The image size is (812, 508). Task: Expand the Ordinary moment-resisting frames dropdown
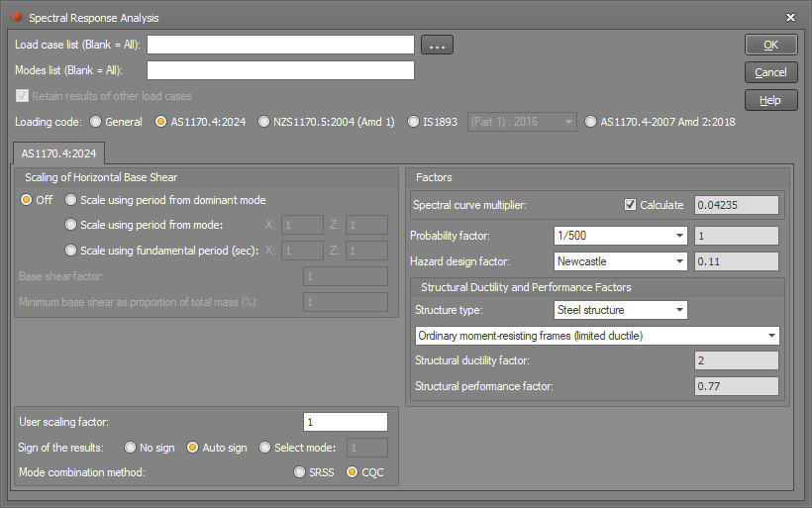click(597, 336)
